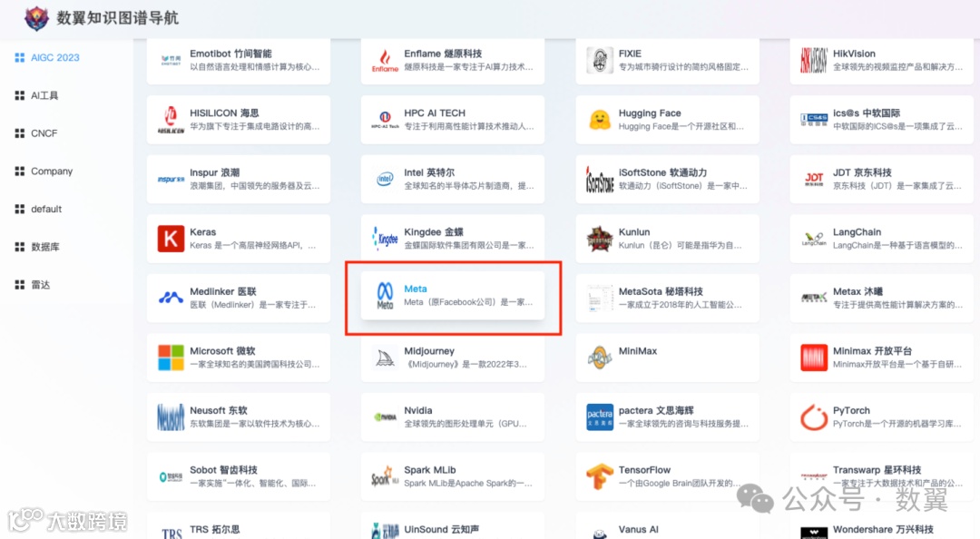Open the TRS 拓尔思 title link

coord(215,530)
